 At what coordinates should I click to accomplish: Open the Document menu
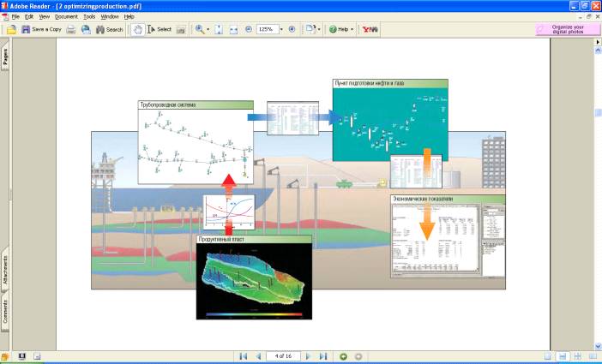pyautogui.click(x=66, y=16)
